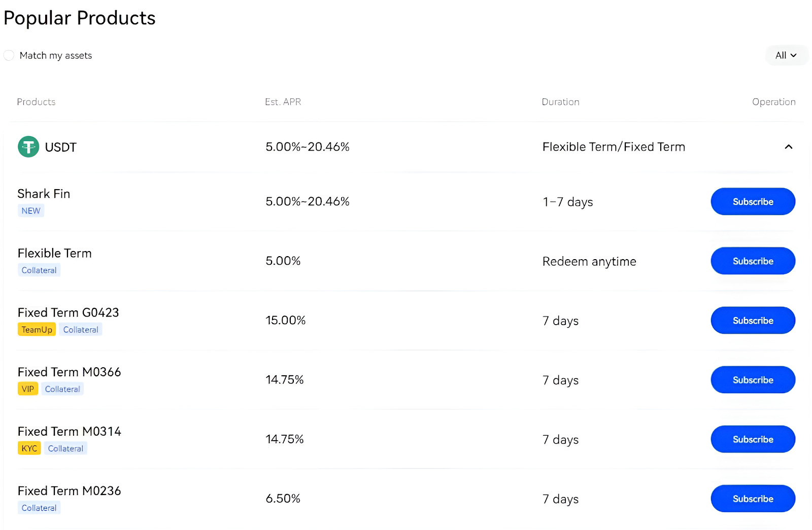812x530 pixels.
Task: Open the Shark Fin product name
Action: [x=44, y=194]
